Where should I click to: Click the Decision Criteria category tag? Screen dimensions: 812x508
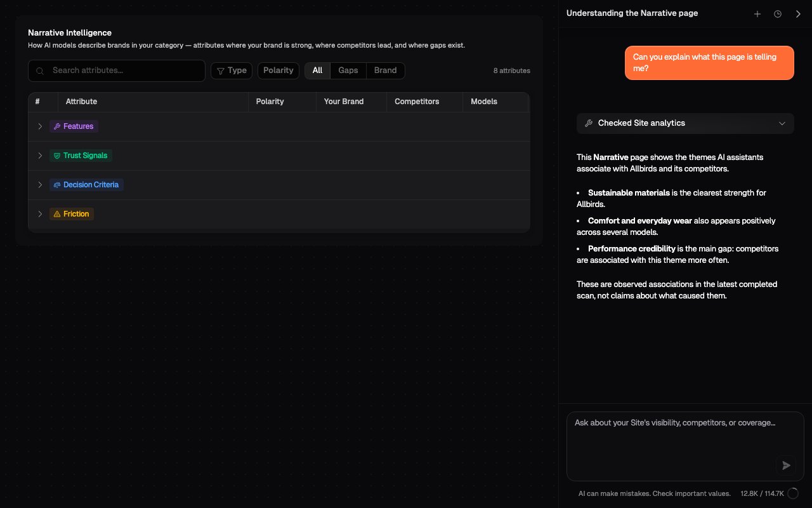click(x=86, y=185)
